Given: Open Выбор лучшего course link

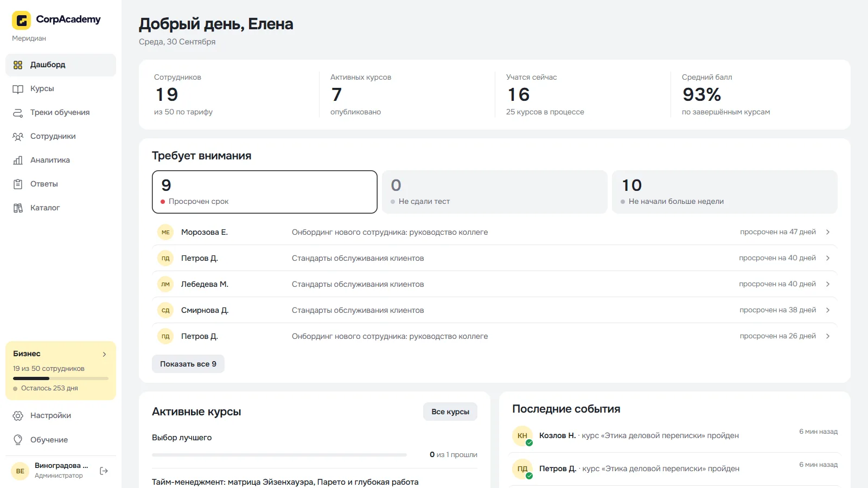Looking at the screenshot, I should (x=182, y=438).
